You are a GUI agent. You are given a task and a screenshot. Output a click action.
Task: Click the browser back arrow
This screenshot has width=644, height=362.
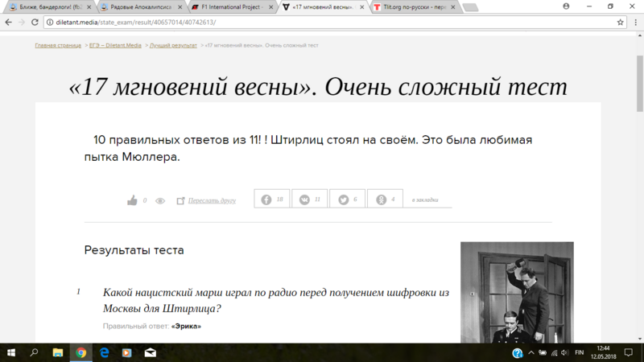pyautogui.click(x=9, y=23)
